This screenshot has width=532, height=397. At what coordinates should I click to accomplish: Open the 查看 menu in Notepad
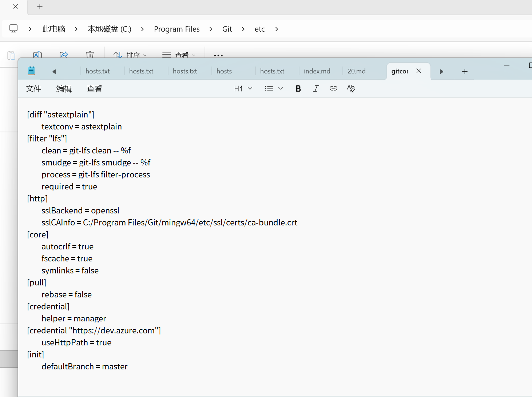95,89
